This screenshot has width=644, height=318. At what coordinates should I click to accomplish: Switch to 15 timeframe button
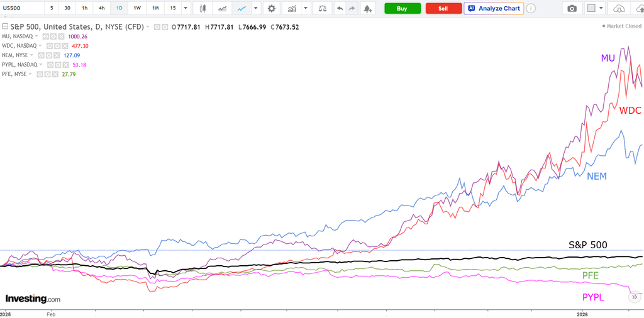tap(173, 8)
